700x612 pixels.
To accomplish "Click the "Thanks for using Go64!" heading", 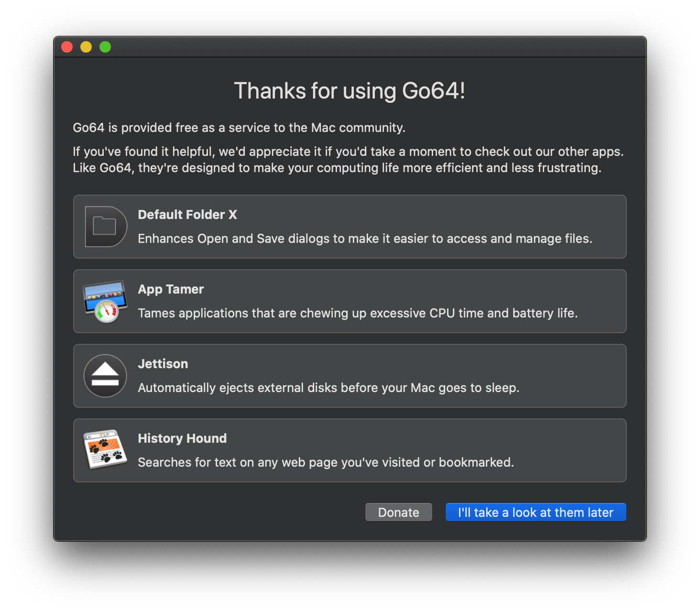I will point(350,91).
